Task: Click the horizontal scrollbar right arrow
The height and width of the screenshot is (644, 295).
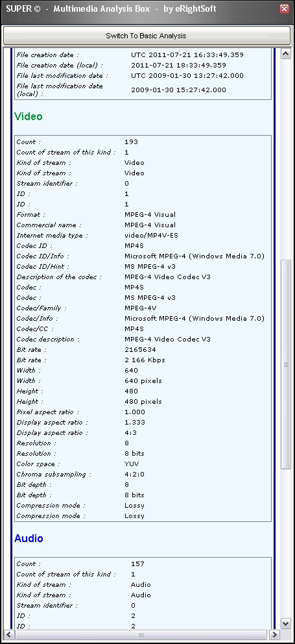Action: pyautogui.click(x=275, y=634)
